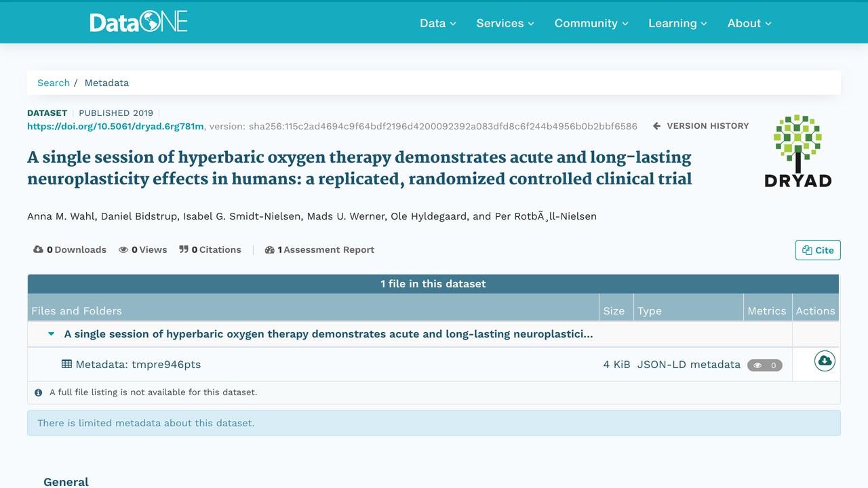Click the views eye icon
Screen dimensions: 868x488
123,249
